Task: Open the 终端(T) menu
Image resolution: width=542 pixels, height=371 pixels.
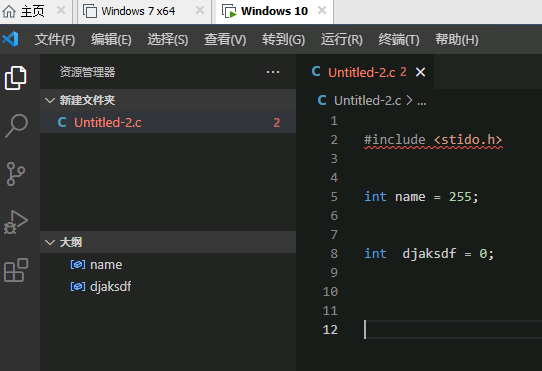Action: pos(399,39)
